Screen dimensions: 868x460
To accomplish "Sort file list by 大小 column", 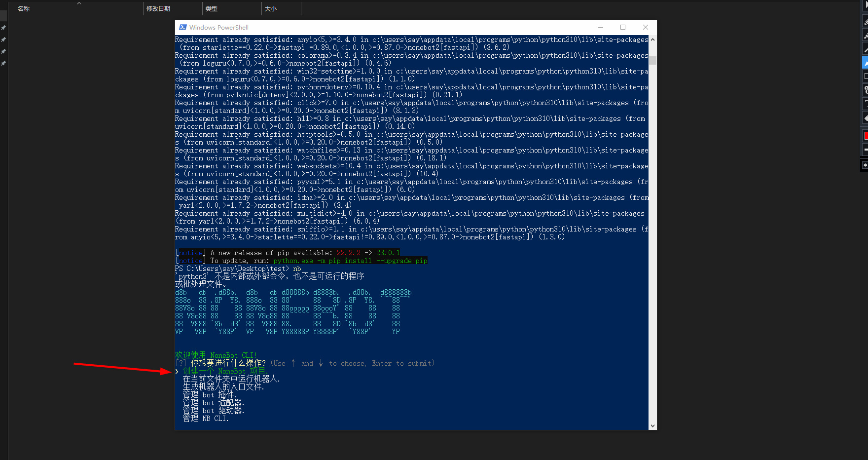I will point(271,9).
